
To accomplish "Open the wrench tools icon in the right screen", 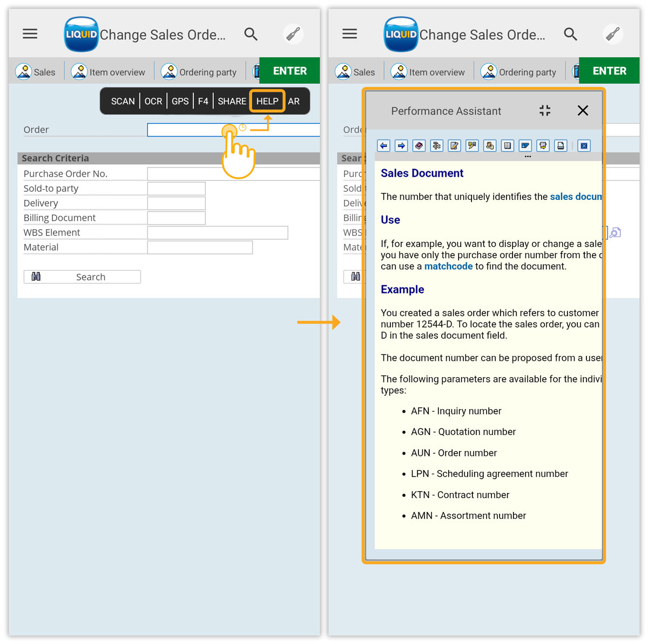I will (x=613, y=34).
